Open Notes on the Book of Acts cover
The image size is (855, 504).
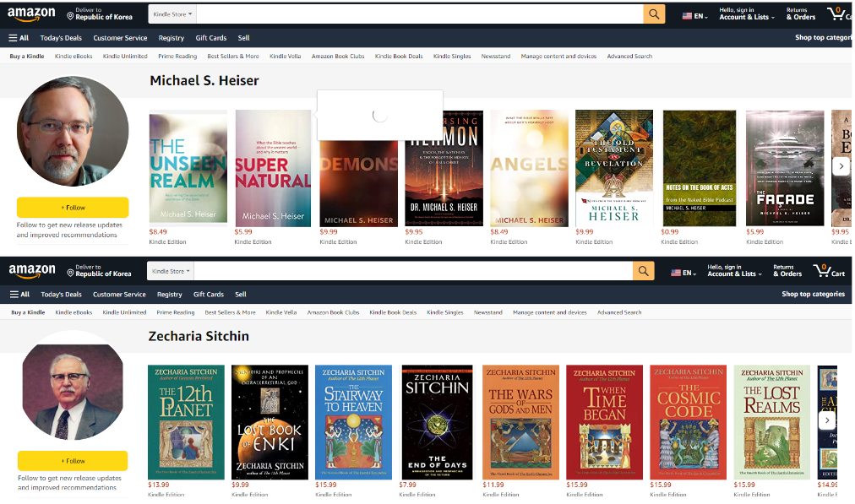[x=699, y=168]
